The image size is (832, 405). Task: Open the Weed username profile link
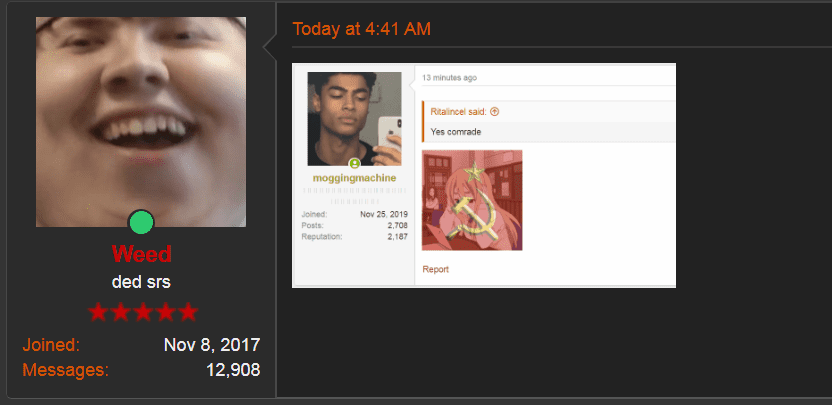pyautogui.click(x=142, y=254)
